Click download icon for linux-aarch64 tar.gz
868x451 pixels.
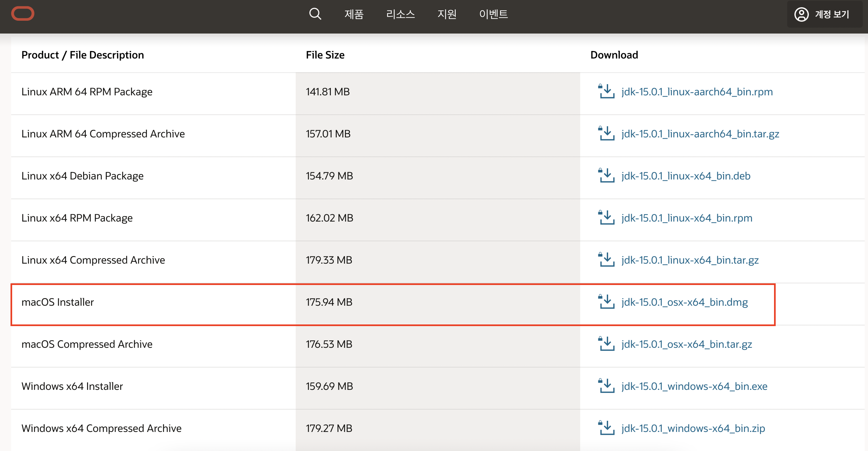click(x=606, y=133)
